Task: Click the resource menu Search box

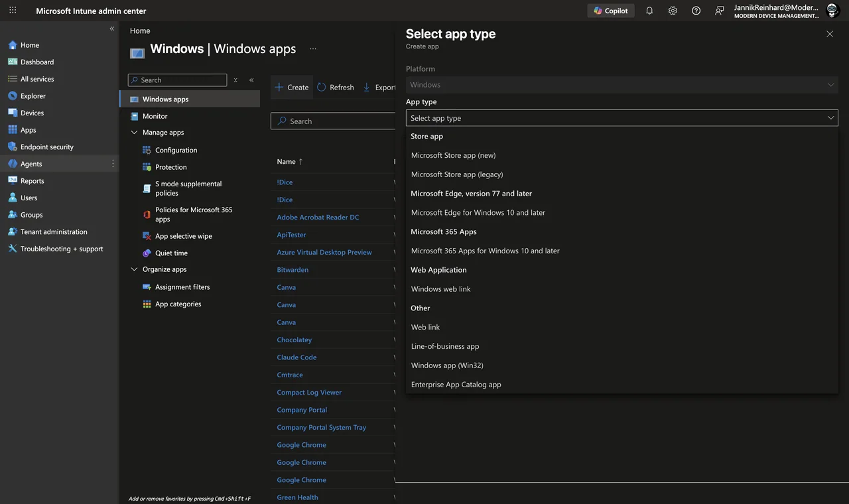Action: [177, 80]
